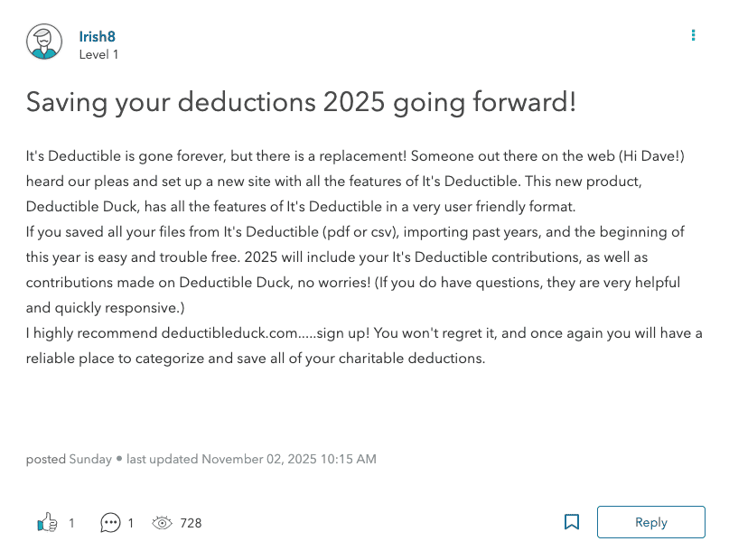Bookmark this post with the bookmark icon
The image size is (729, 560).
point(572,522)
